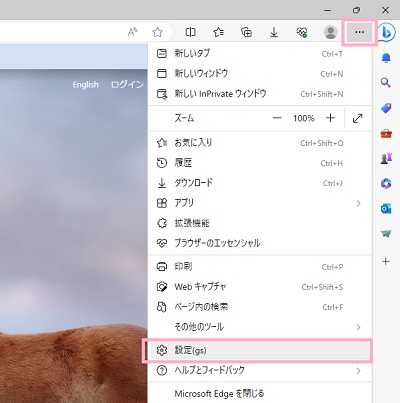Increase zoom with the plus button
400x403 pixels.
pos(330,118)
